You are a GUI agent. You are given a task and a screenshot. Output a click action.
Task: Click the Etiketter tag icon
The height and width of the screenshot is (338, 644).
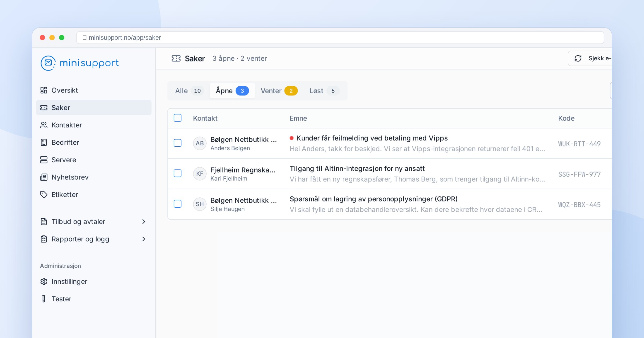[x=44, y=195]
